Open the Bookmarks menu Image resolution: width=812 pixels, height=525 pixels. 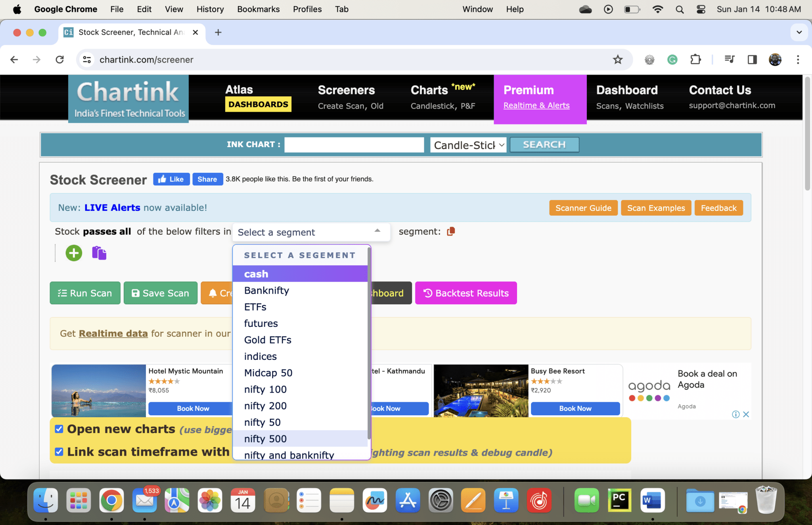click(x=258, y=9)
